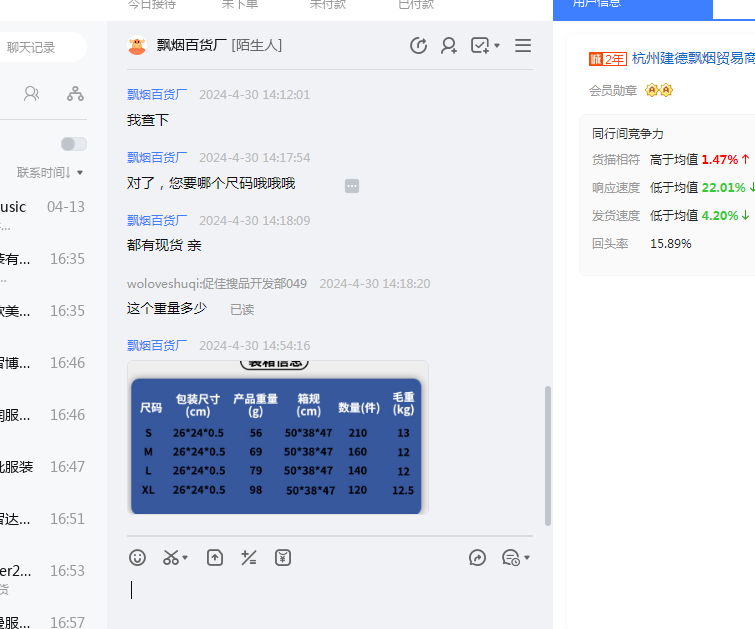Viewport: 755px width, 629px height.
Task: Click the yuan payment icon
Action: click(283, 558)
